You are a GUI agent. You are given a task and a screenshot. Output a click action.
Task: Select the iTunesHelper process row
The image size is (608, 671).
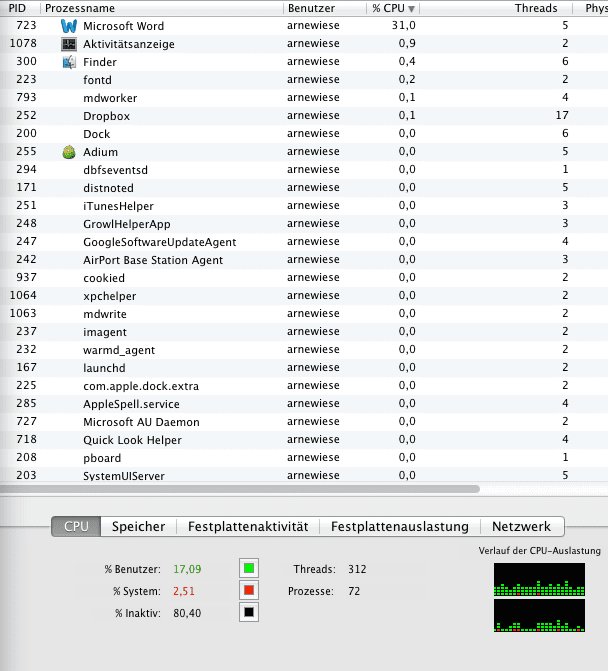tap(304, 206)
